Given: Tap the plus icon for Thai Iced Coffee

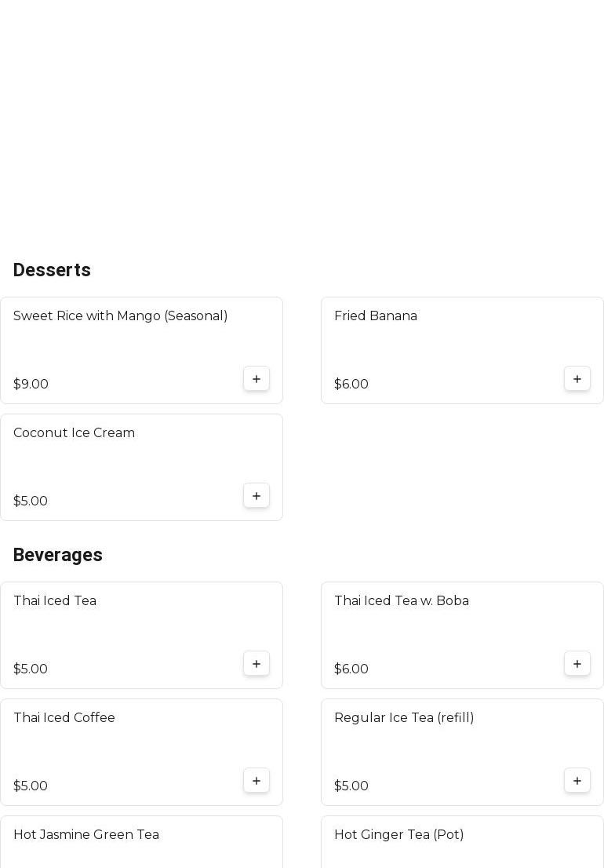Looking at the screenshot, I should (257, 781).
